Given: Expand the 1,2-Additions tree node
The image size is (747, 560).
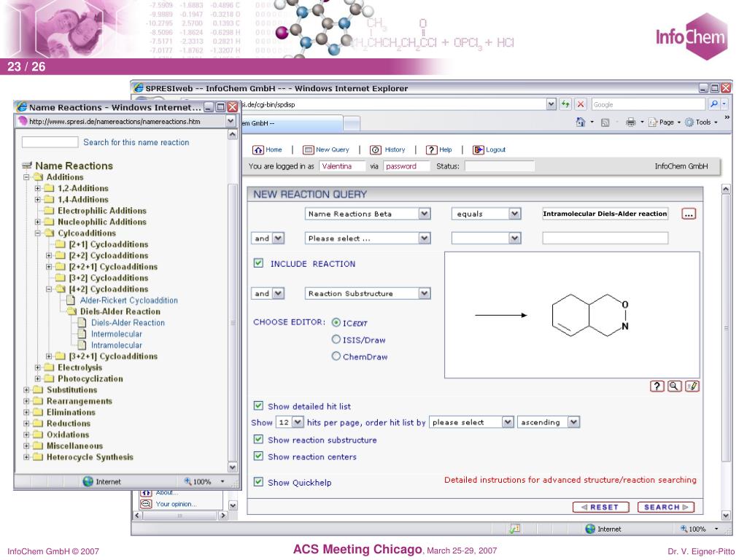Looking at the screenshot, I should click(x=38, y=188).
